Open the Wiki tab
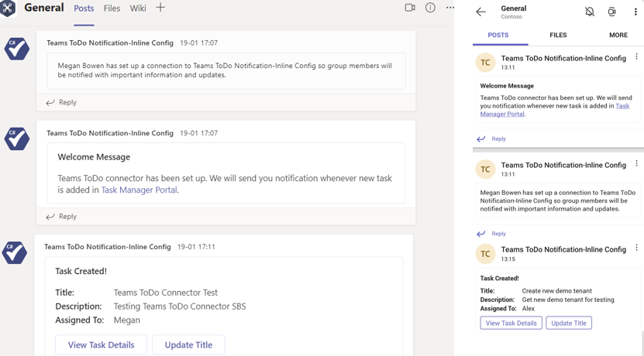The width and height of the screenshot is (644, 356). click(138, 9)
